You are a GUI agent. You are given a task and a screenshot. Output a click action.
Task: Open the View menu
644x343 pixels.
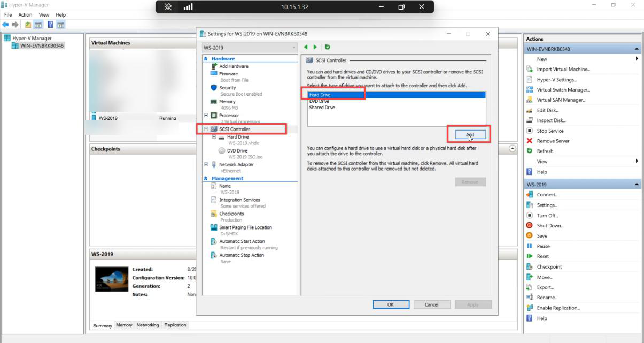[x=44, y=15]
